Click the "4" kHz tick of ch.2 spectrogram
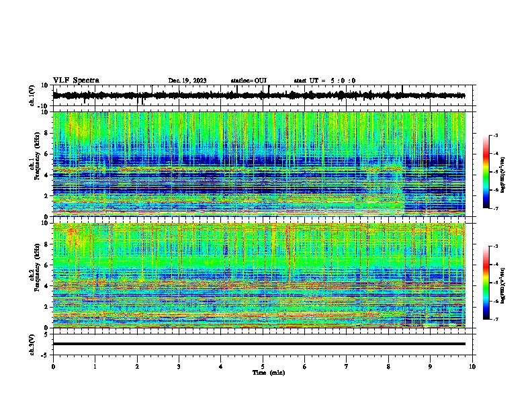 (x=46, y=286)
